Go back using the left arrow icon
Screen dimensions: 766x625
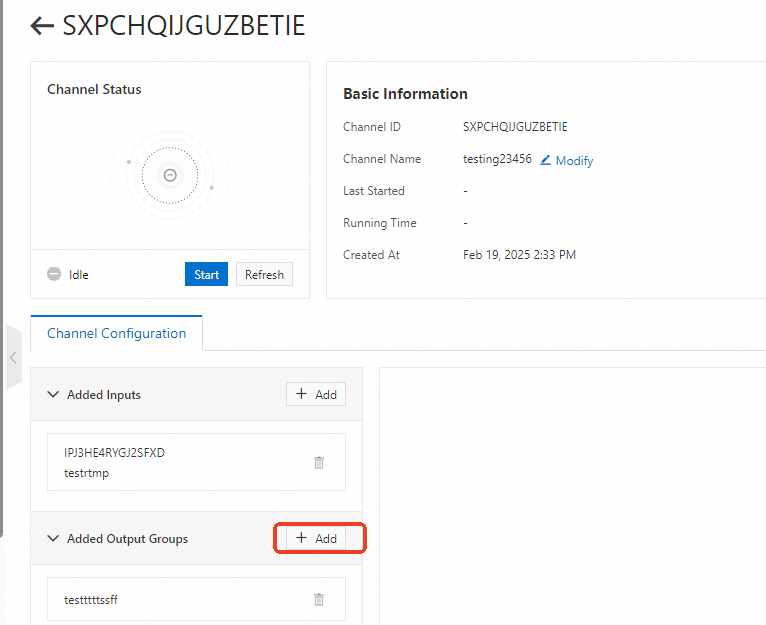[x=42, y=25]
